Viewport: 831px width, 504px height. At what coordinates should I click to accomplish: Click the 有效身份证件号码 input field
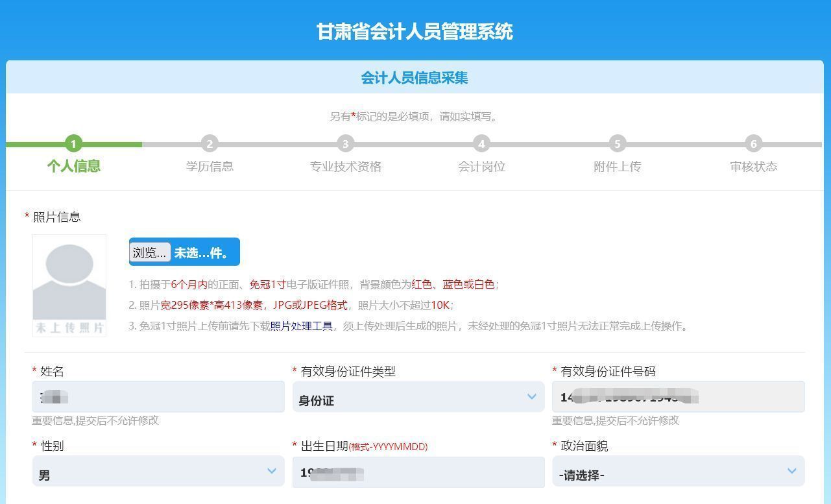pos(679,396)
